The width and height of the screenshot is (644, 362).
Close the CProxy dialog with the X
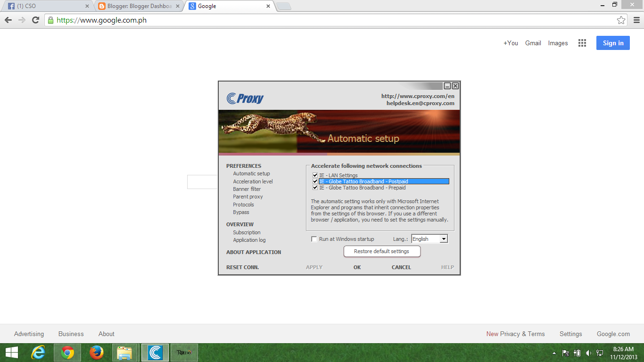tap(455, 86)
